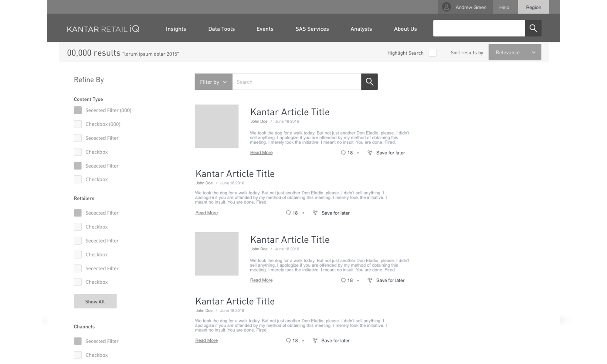Check second Content Type 'Secected Filter' box

click(x=78, y=138)
